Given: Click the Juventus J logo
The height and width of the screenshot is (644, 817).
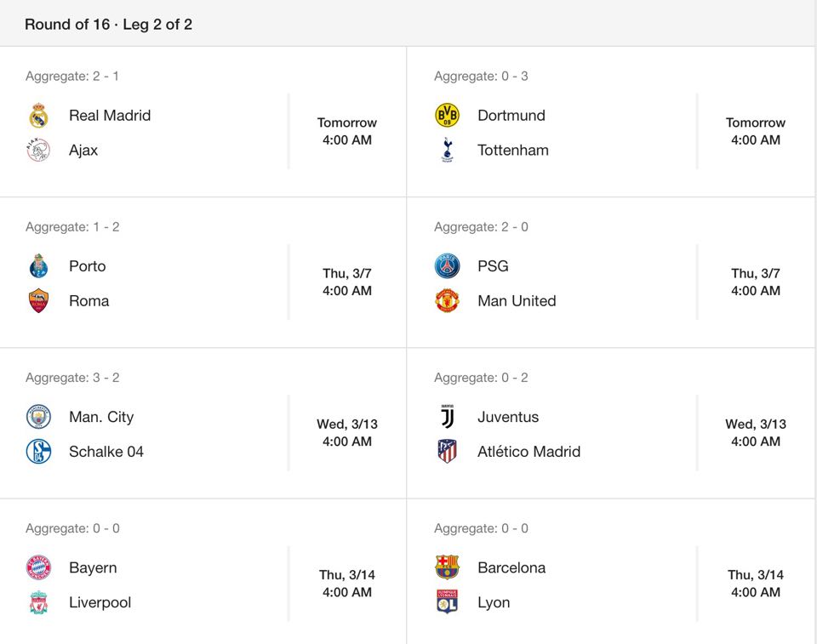Looking at the screenshot, I should coord(447,417).
